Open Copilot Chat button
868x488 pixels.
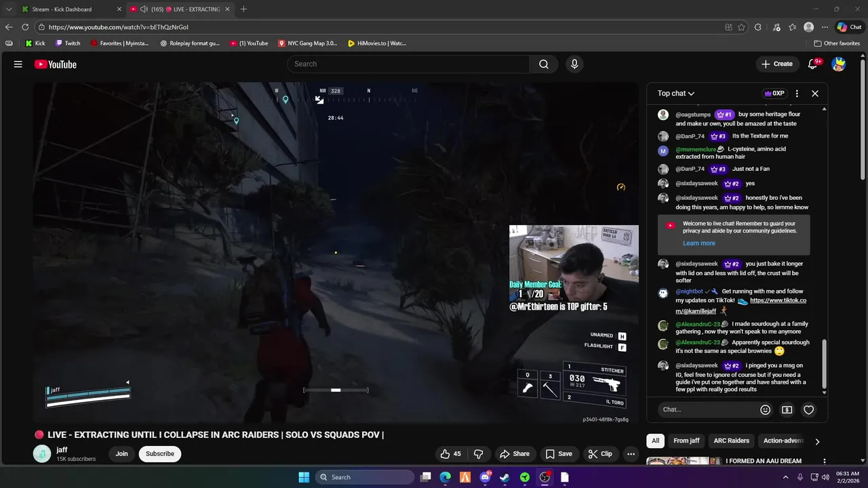pyautogui.click(x=849, y=27)
